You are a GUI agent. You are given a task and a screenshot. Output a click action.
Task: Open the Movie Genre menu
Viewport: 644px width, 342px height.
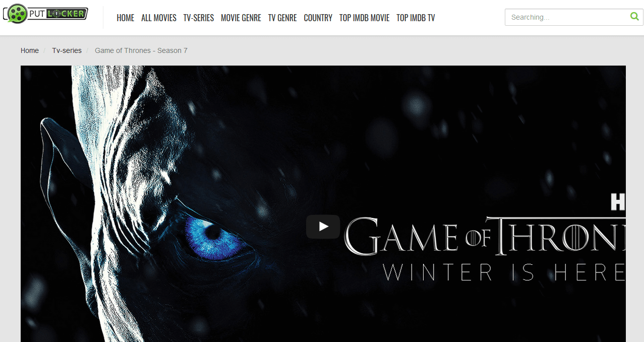[x=241, y=18]
